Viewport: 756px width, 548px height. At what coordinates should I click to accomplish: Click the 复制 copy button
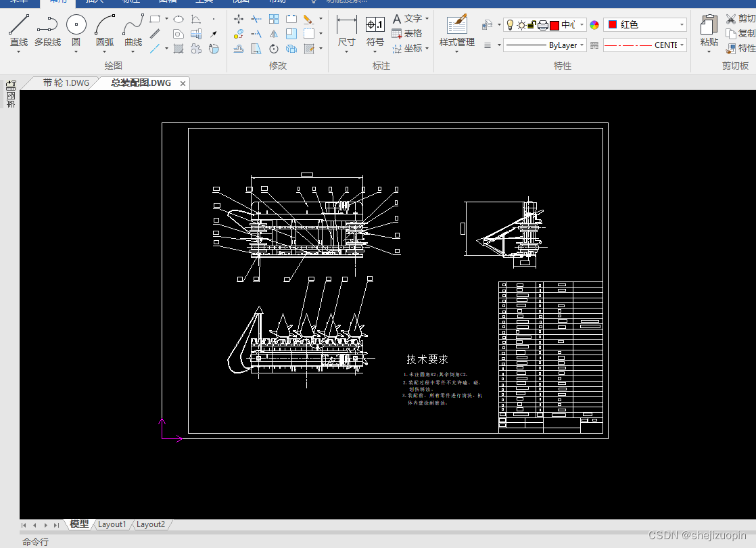740,33
